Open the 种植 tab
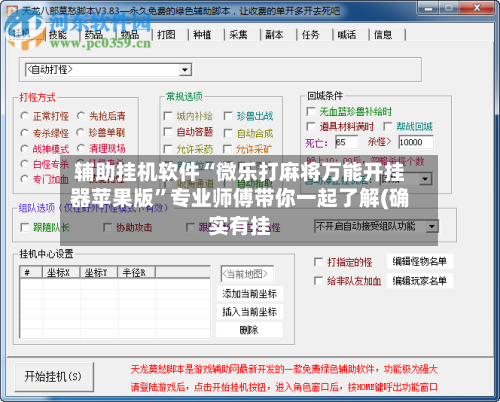500x402 pixels. (202, 35)
